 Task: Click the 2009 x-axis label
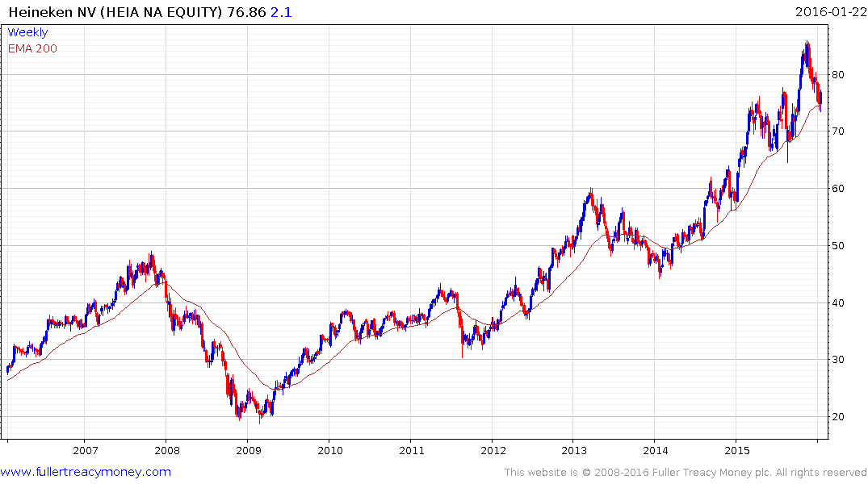click(249, 450)
